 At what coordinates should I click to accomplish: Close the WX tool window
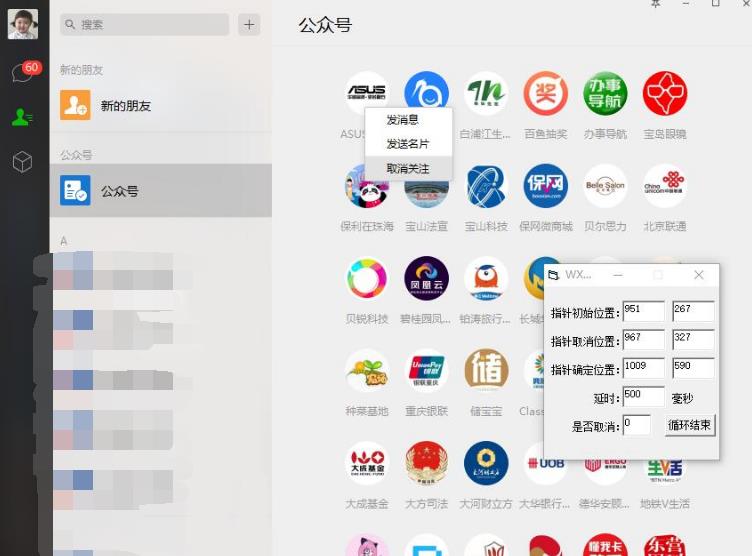tap(699, 275)
